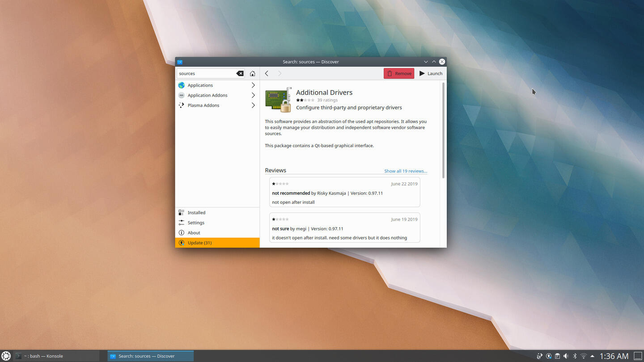Show all 19 reviews
This screenshot has width=644, height=362.
pos(406,171)
